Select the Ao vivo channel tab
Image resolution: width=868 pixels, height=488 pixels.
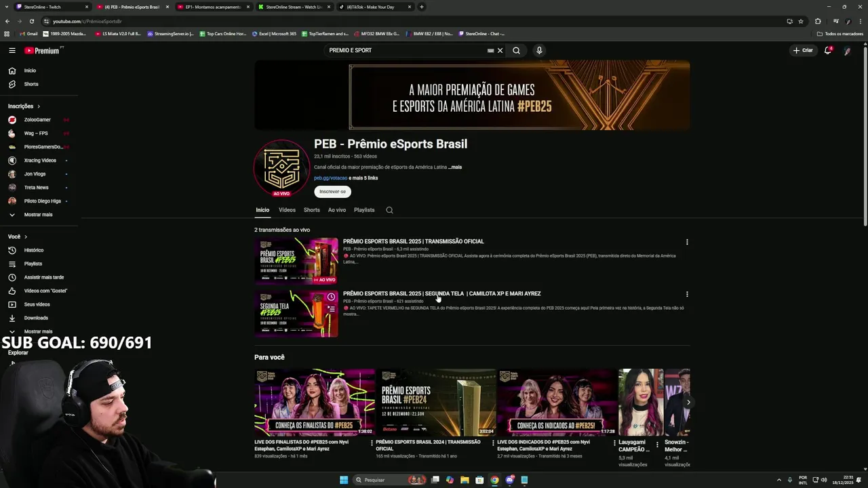pos(337,210)
